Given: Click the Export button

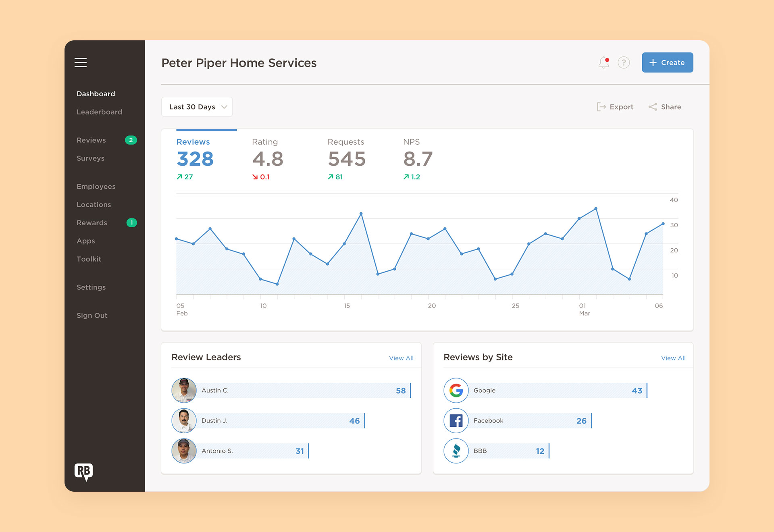Looking at the screenshot, I should [615, 107].
